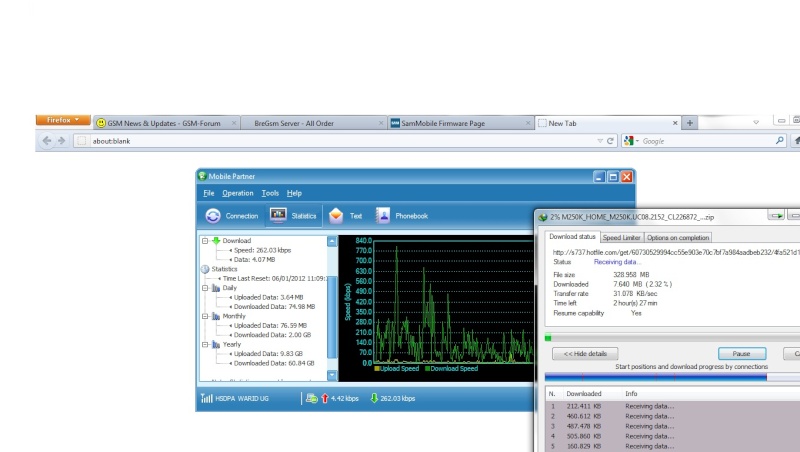
Task: Select Speed: 262.03 kbps row
Action: (262, 250)
